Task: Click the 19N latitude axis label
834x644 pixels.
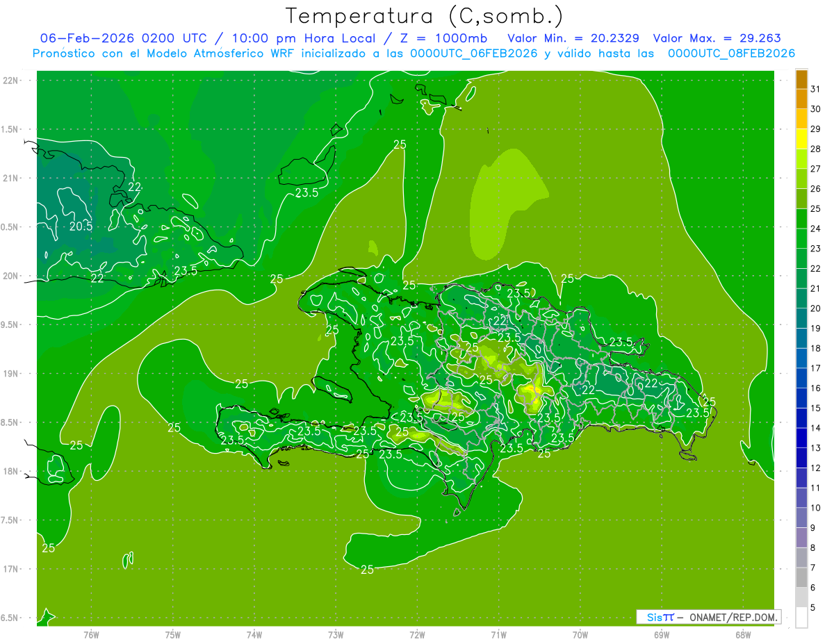Action: click(10, 374)
